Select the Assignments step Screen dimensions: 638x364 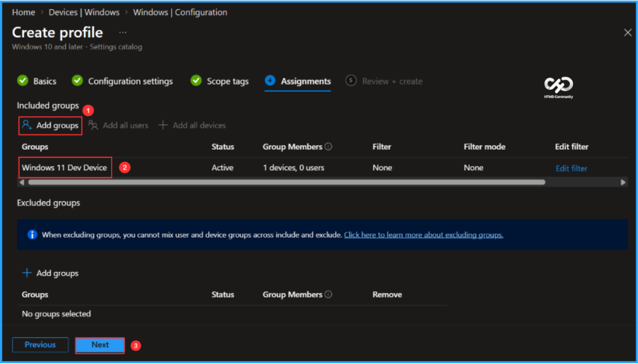coord(298,81)
